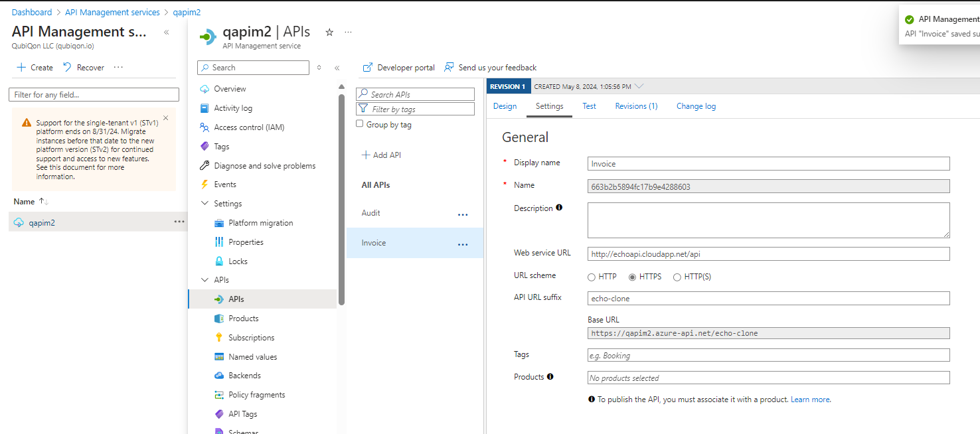Dismiss the STv1 migration warning
The height and width of the screenshot is (434, 980).
[x=166, y=118]
